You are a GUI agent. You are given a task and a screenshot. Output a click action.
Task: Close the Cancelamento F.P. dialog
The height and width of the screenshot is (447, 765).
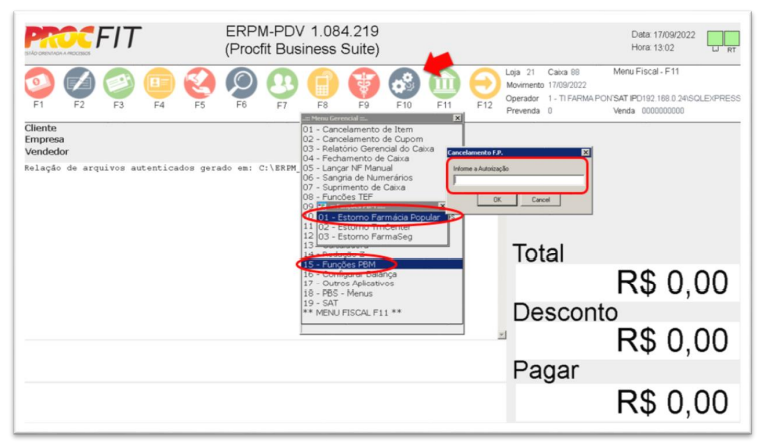[x=585, y=153]
